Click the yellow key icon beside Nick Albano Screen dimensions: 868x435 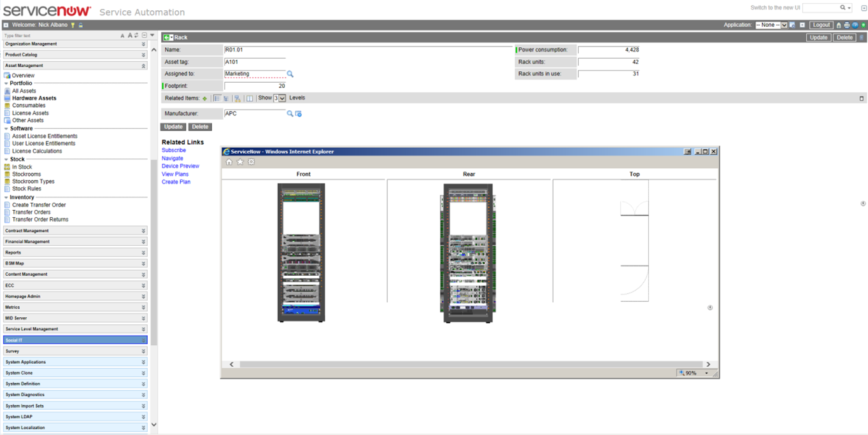click(73, 25)
